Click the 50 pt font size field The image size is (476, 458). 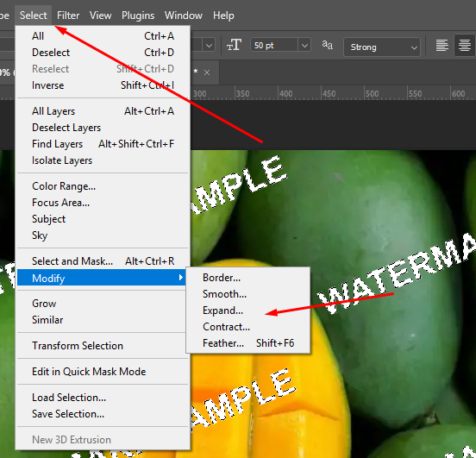click(x=274, y=46)
